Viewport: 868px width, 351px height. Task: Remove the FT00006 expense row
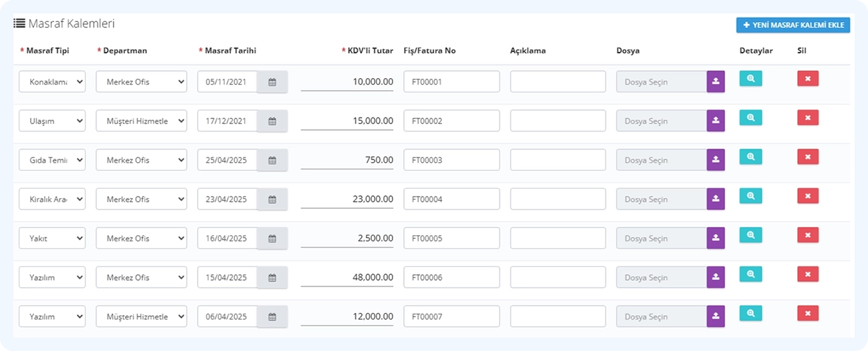[808, 274]
